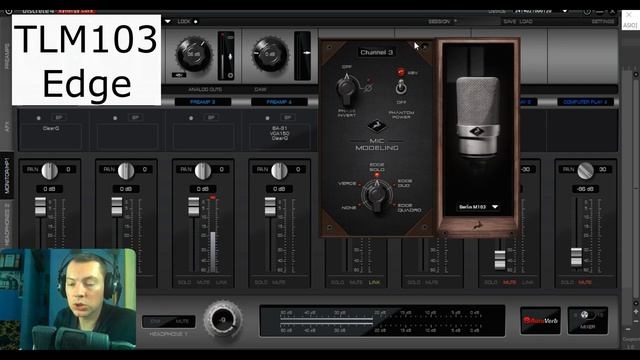
Task: Flip the phantom power toggle switch
Action: pyautogui.click(x=401, y=87)
